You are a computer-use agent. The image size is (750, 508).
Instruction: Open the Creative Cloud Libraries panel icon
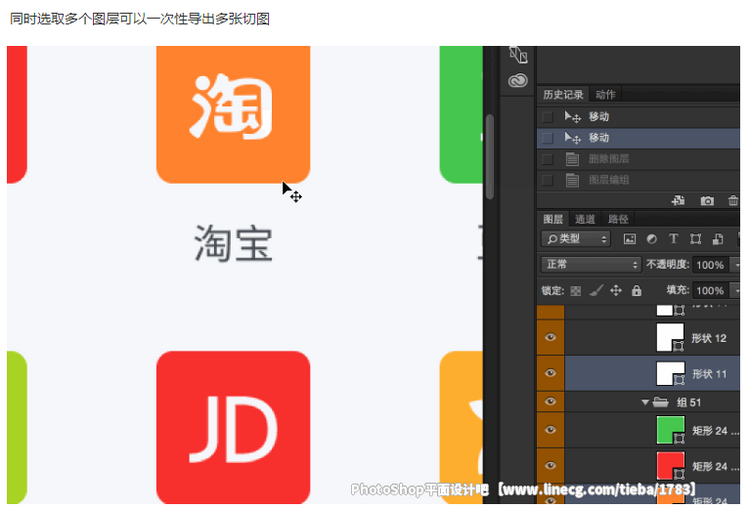(518, 80)
